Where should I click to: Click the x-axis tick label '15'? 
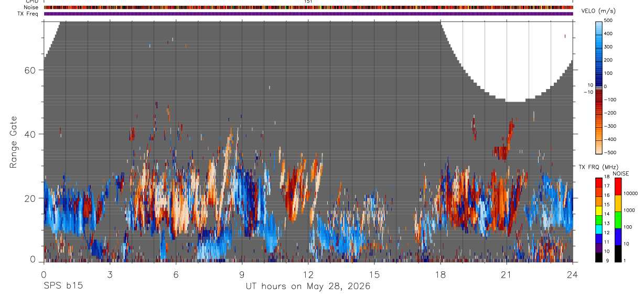tap(374, 274)
